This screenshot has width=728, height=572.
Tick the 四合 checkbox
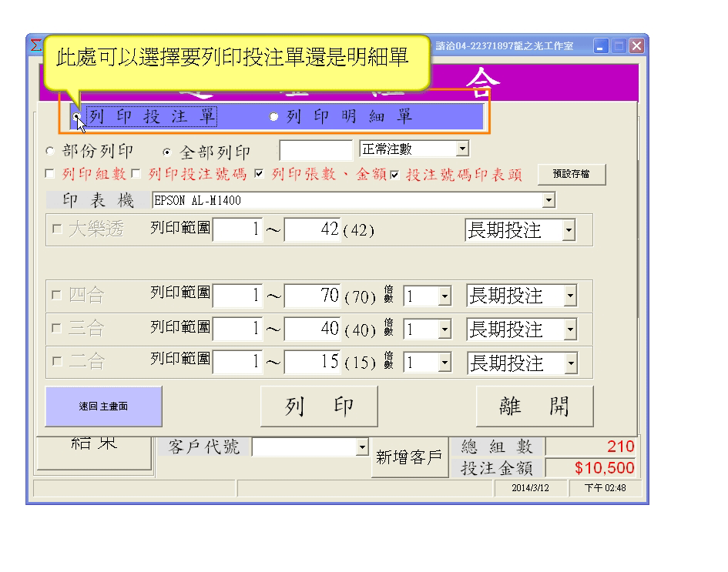(x=57, y=295)
